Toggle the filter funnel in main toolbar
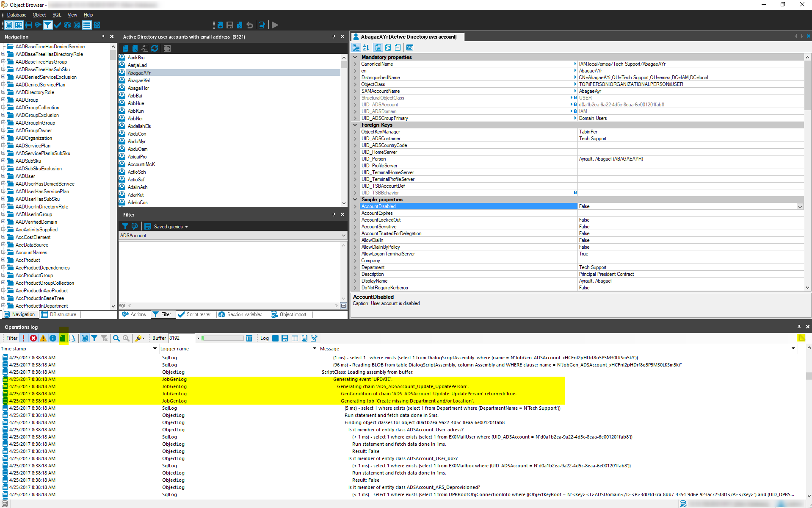 [x=48, y=25]
